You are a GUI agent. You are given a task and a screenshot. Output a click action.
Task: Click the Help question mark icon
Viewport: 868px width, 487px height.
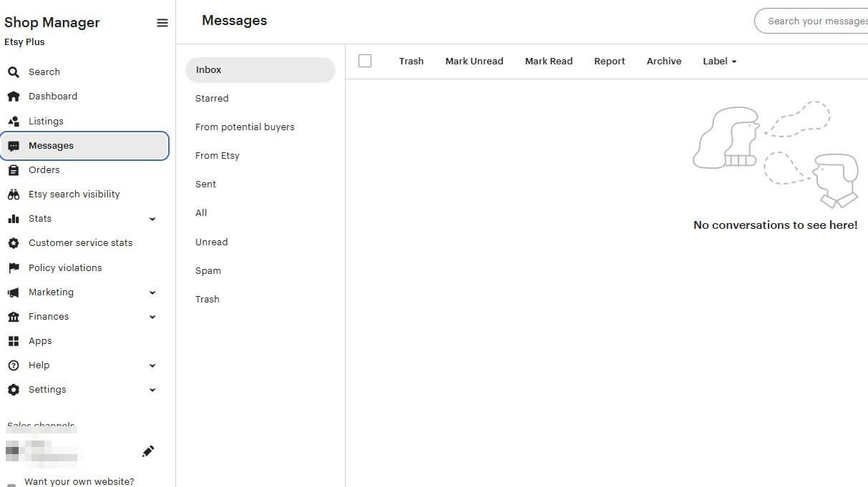pos(13,365)
